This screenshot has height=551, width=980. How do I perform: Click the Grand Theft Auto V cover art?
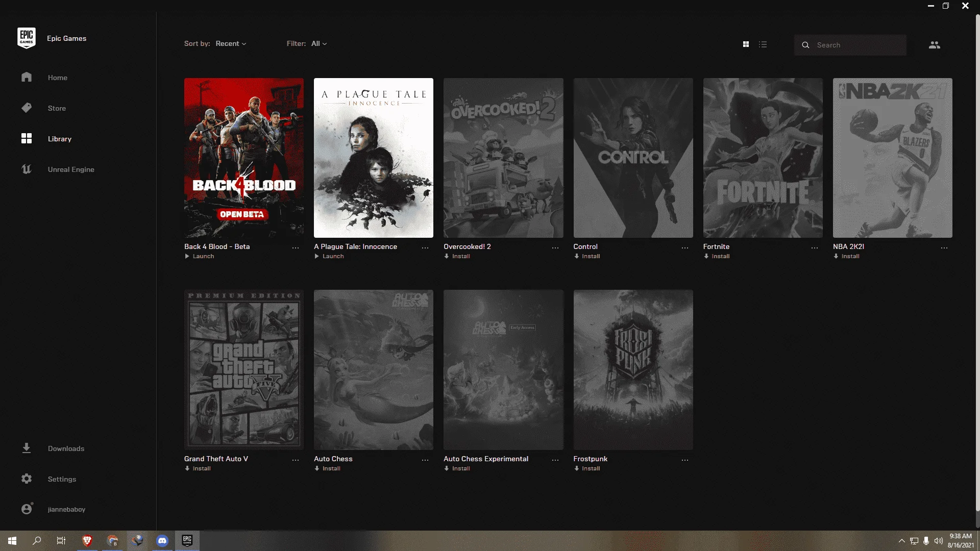pyautogui.click(x=244, y=370)
